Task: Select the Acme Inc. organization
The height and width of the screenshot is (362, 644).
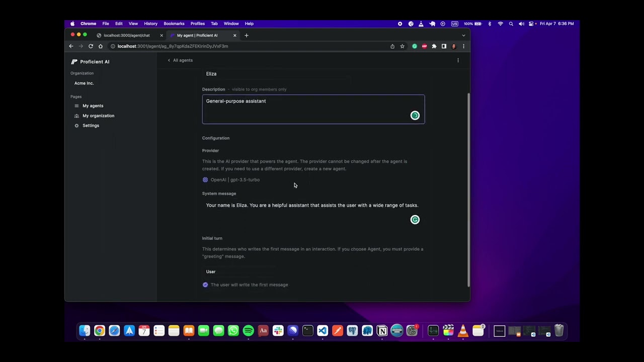Action: point(84,83)
